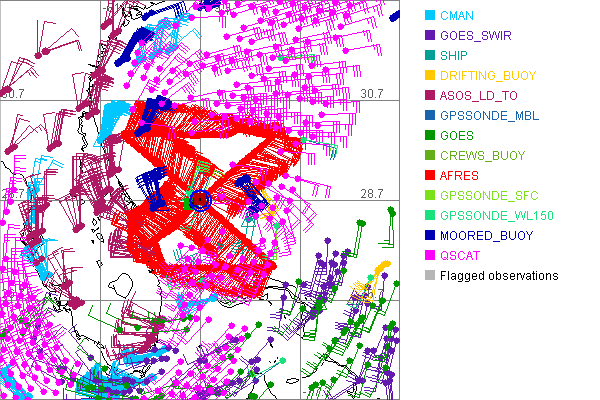Click the Flagged observations legend text
The image size is (600, 400).
click(x=499, y=276)
